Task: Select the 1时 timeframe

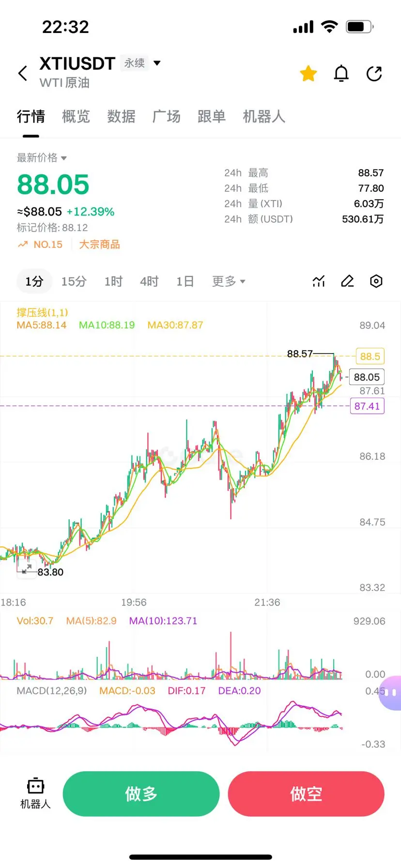Action: [x=113, y=281]
